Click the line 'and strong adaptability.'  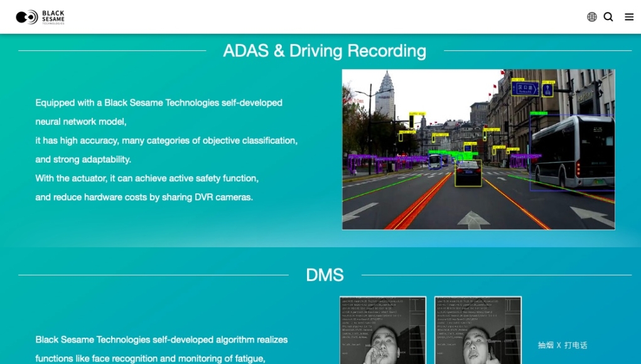(83, 159)
